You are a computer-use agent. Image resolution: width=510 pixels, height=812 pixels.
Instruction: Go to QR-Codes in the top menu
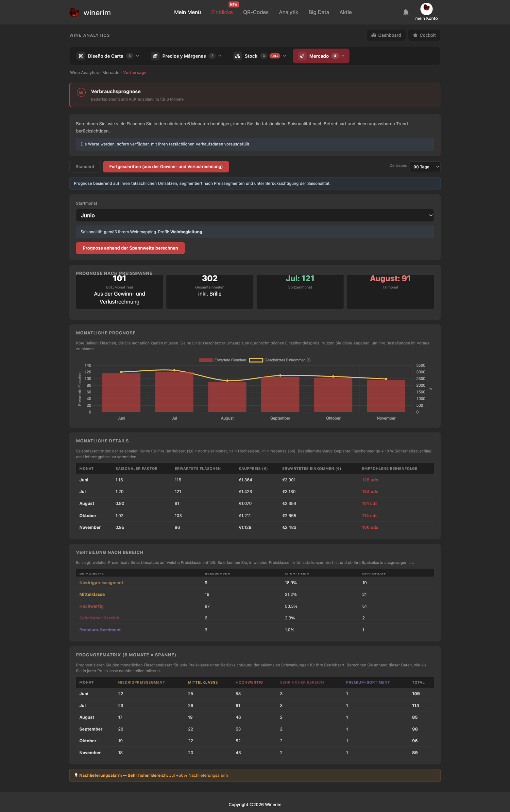pyautogui.click(x=256, y=12)
